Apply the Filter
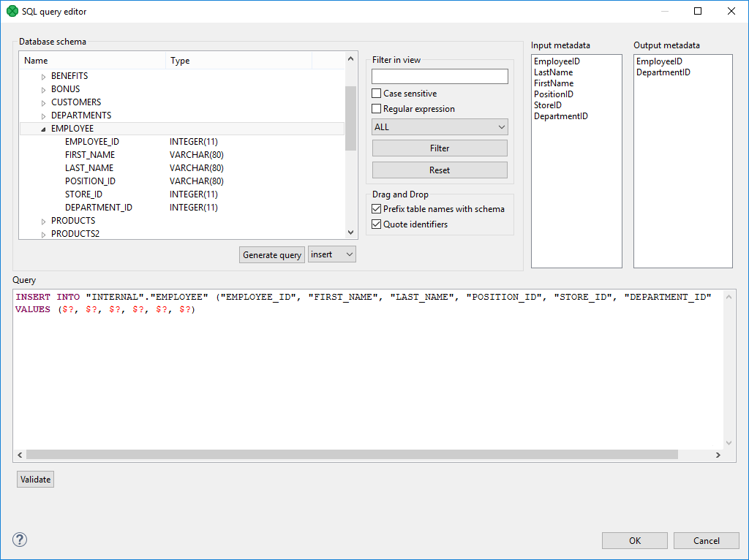 pos(439,148)
